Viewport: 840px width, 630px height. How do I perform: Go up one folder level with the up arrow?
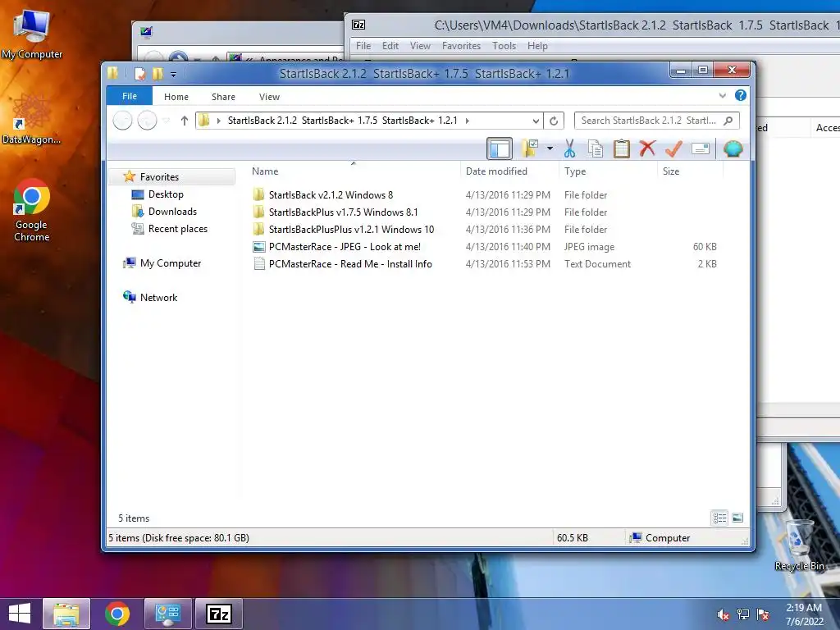click(185, 121)
